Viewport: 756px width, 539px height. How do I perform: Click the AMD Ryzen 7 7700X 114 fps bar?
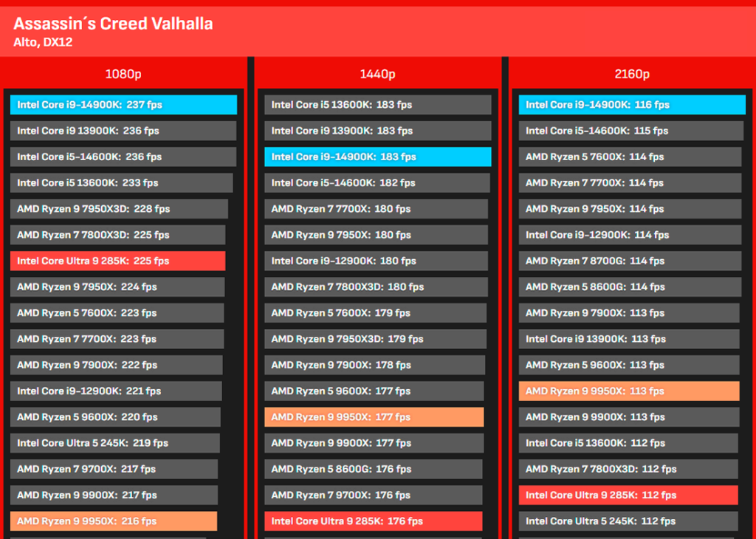[x=630, y=182]
